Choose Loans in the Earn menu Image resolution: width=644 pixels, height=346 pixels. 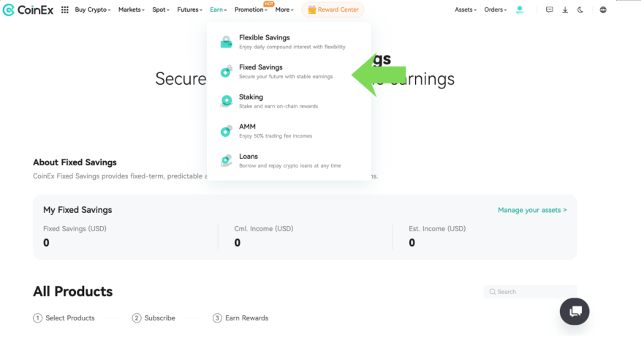(249, 157)
